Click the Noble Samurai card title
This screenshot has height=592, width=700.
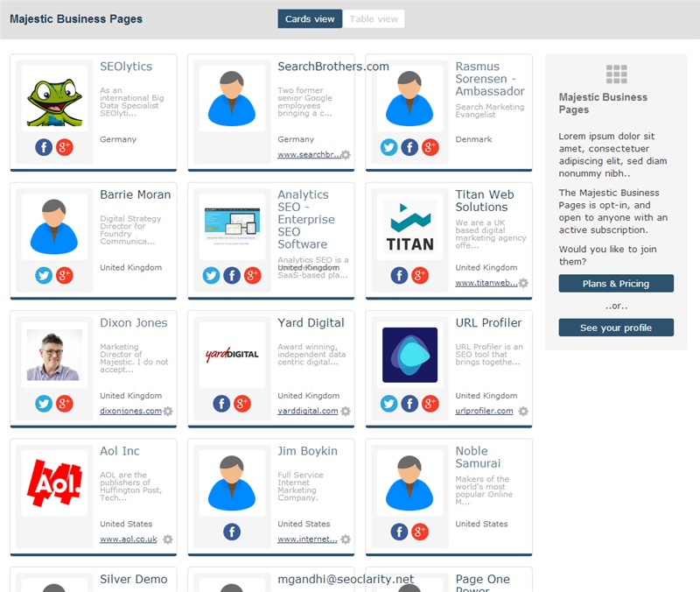[x=478, y=457]
